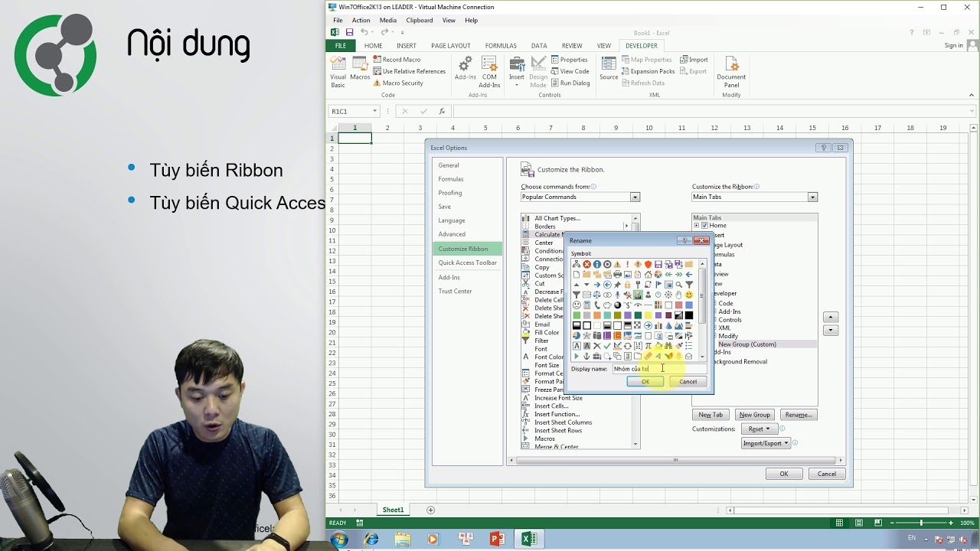Pick the blue info symbol
The image size is (980, 551).
coord(597,264)
